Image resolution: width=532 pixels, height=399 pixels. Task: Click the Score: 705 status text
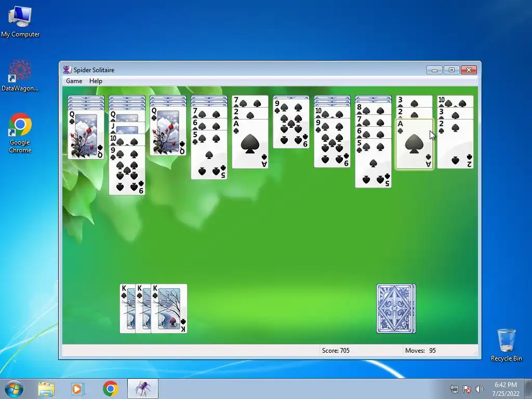[x=336, y=351]
